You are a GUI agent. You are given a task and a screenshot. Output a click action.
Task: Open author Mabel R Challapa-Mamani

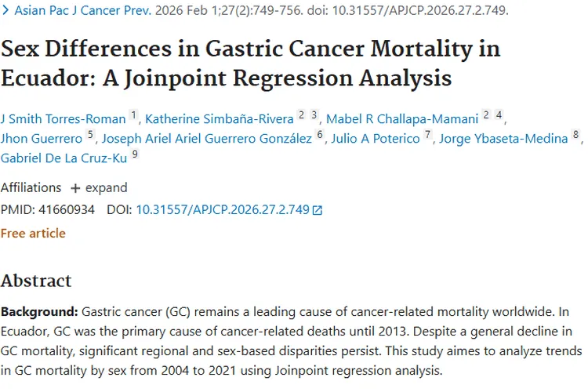click(x=401, y=119)
